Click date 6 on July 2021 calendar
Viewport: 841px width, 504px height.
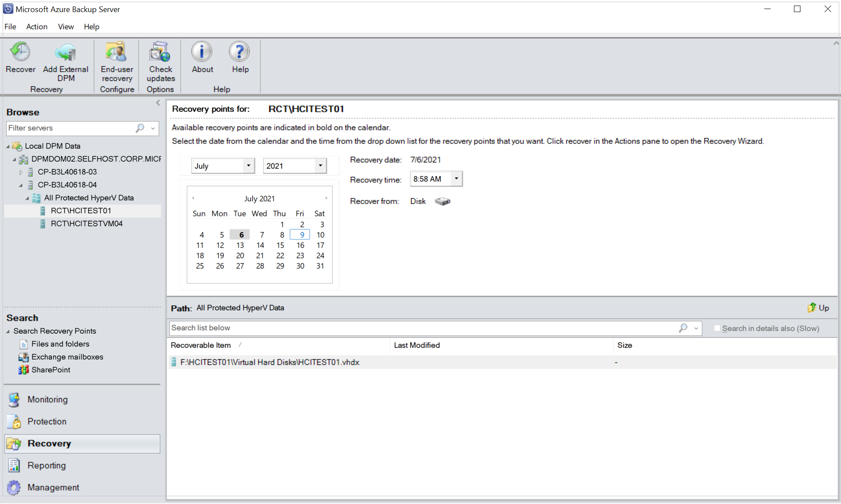(x=241, y=235)
